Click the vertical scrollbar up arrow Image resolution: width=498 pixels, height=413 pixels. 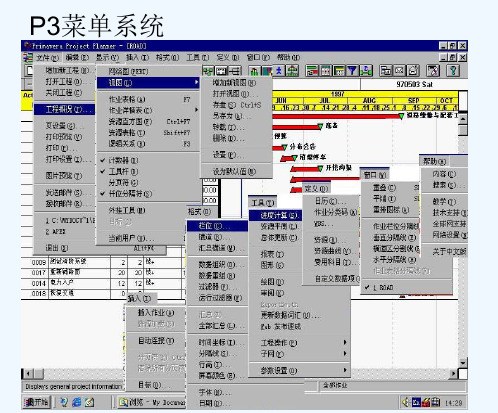(x=463, y=119)
